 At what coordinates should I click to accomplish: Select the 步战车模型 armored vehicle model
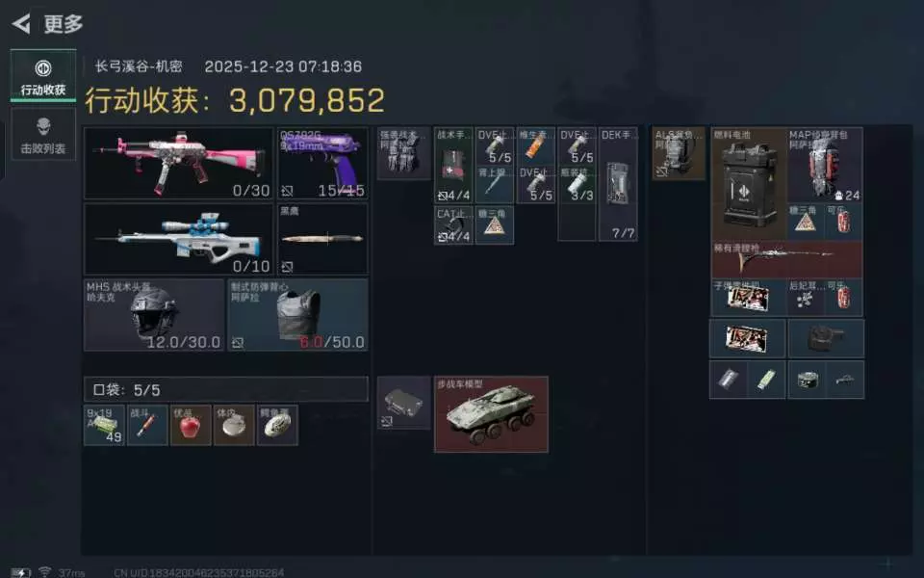492,414
